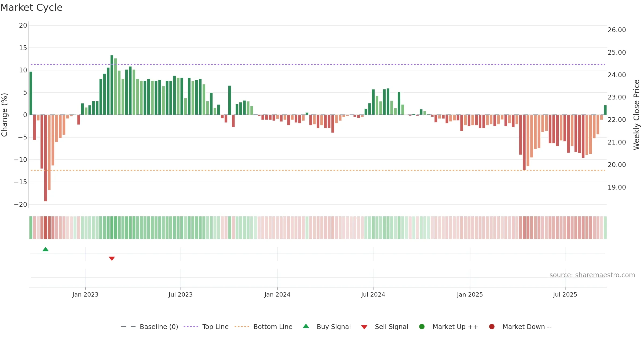Click the Change (%) axis title
This screenshot has width=644, height=362.
[x=4, y=115]
